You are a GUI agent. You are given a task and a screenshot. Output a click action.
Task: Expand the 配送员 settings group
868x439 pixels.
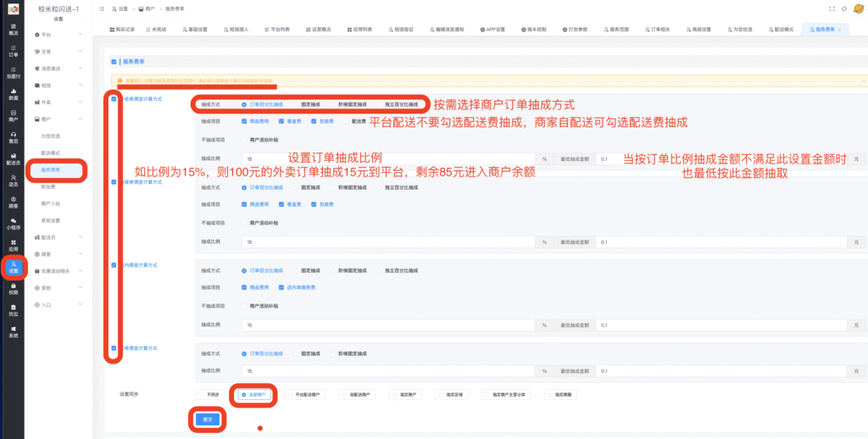point(58,237)
